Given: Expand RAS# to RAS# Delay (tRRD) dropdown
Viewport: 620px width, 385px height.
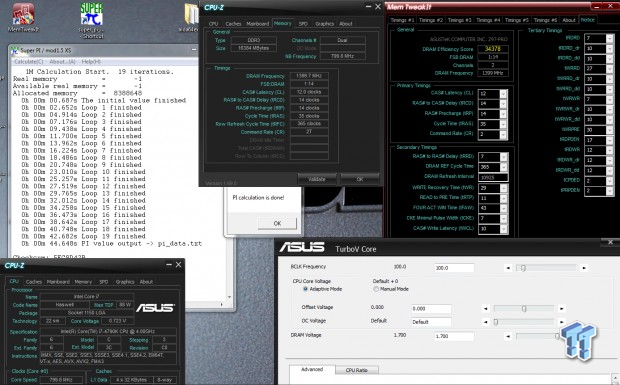Looking at the screenshot, I should pos(503,157).
